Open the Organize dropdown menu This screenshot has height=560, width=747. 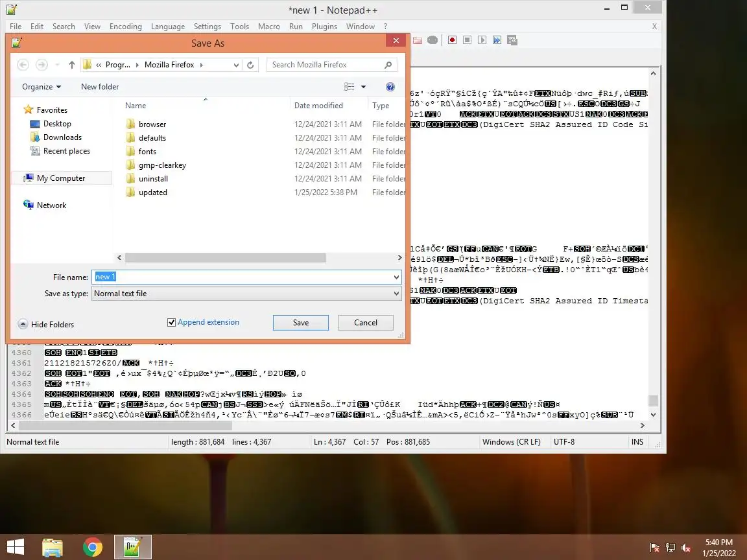click(x=41, y=87)
